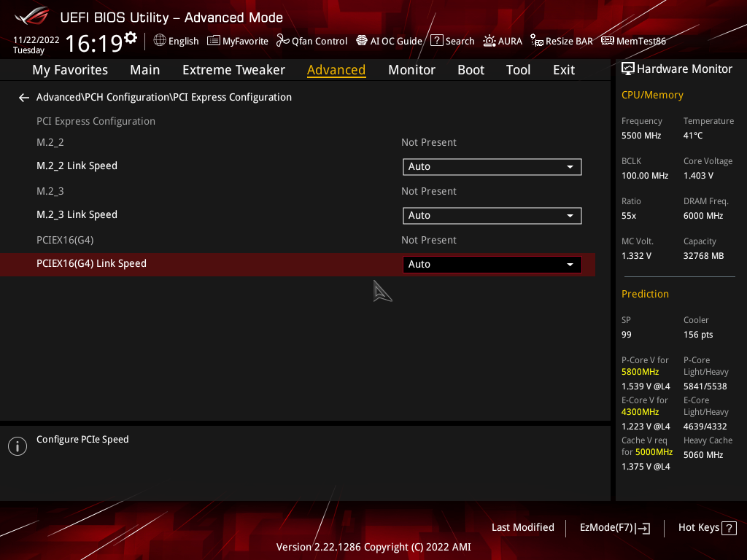
Task: Click the ROG logo icon
Action: (x=31, y=16)
